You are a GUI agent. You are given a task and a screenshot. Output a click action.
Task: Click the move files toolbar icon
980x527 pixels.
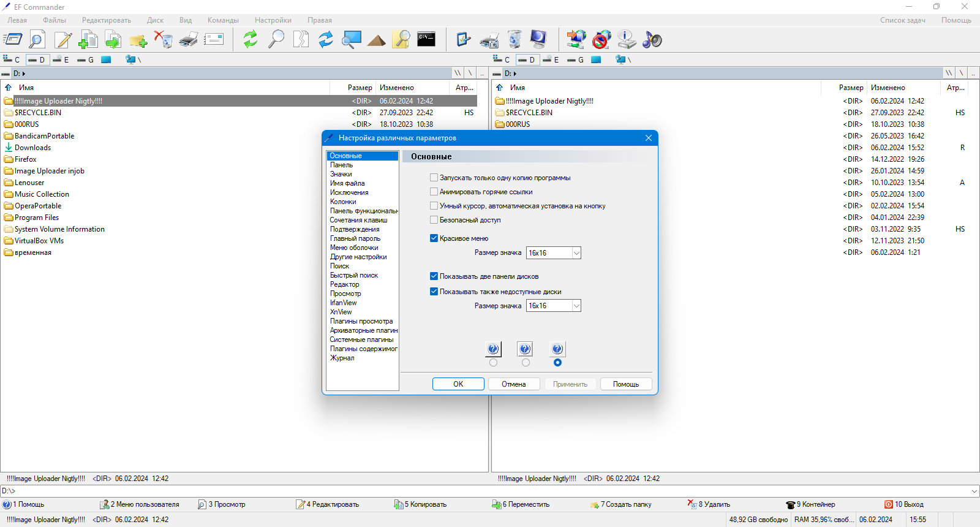coord(113,40)
